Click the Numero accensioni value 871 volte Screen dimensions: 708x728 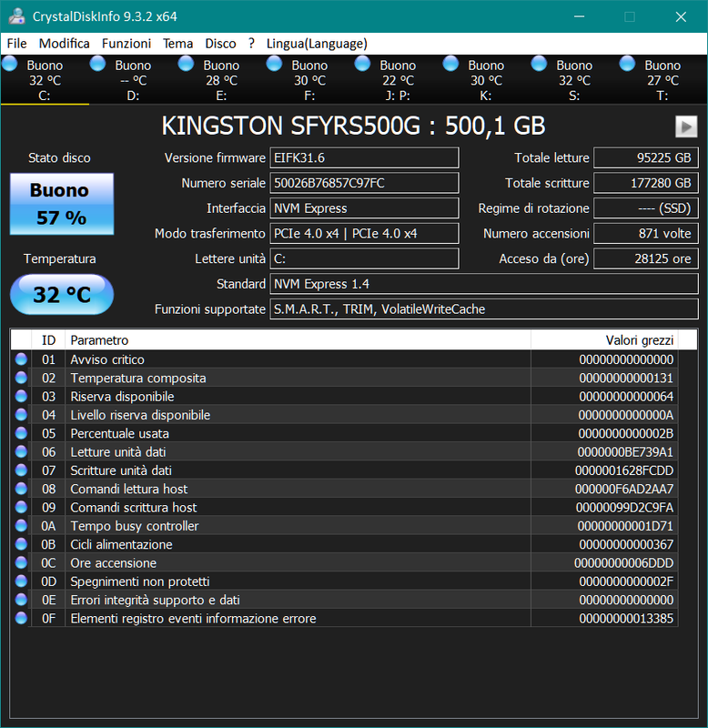point(646,233)
